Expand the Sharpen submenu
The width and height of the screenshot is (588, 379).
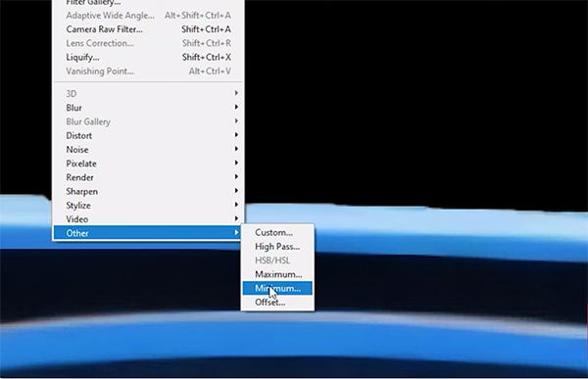148,191
